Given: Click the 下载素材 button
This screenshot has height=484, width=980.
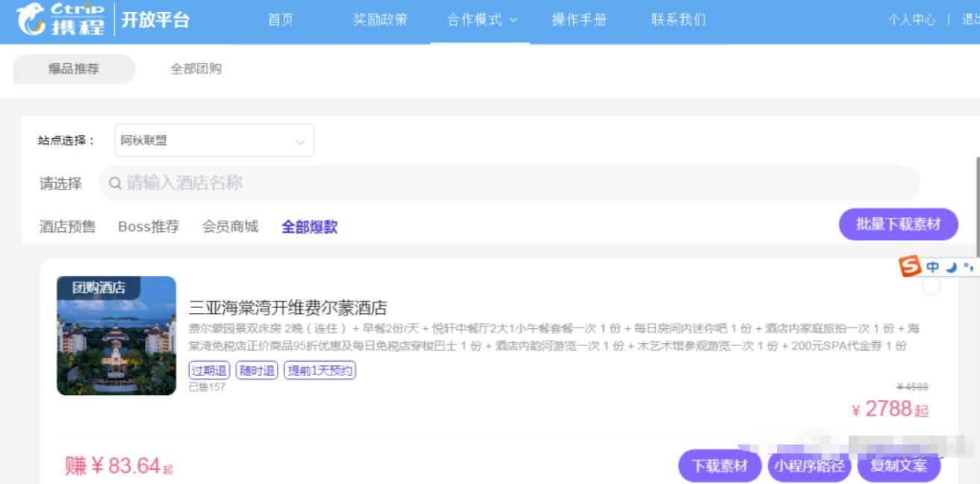Looking at the screenshot, I should 720,466.
